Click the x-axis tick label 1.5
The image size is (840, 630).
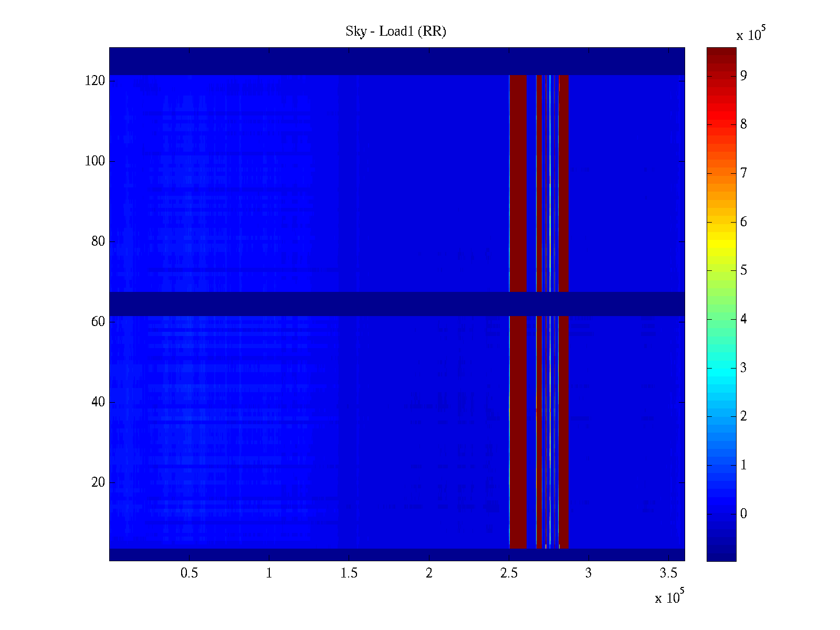pos(349,573)
